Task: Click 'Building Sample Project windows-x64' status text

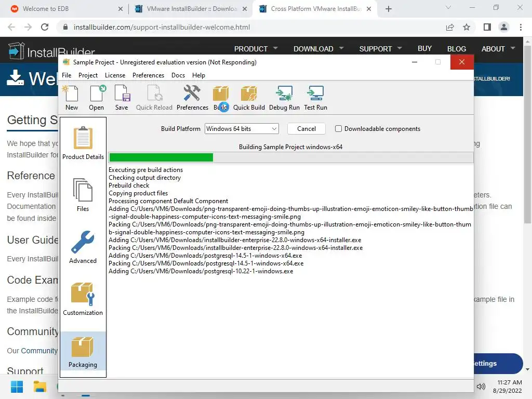Action: click(290, 147)
